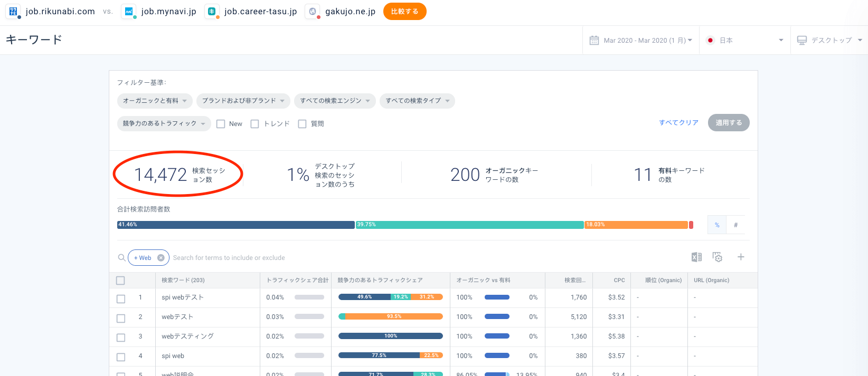
Task: Switch to number (#) view toggle
Action: [x=735, y=225]
